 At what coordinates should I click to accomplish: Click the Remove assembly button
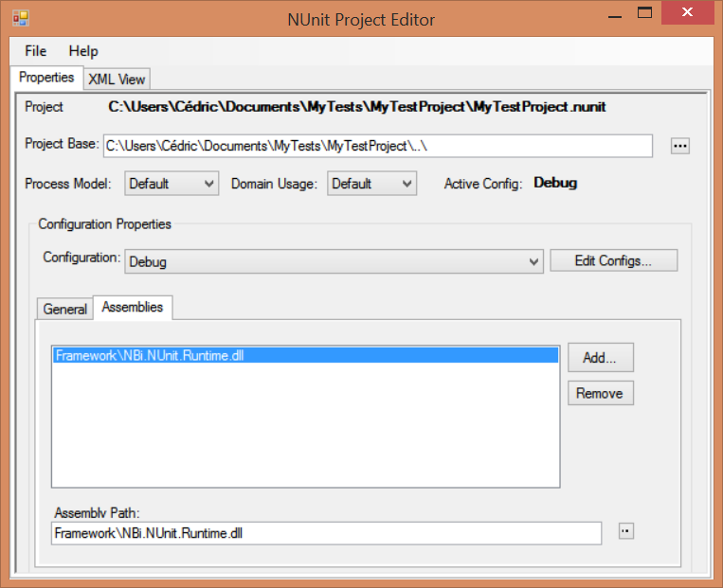click(601, 393)
